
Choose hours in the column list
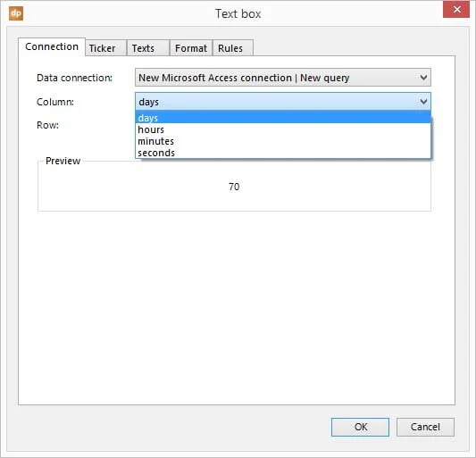282,129
